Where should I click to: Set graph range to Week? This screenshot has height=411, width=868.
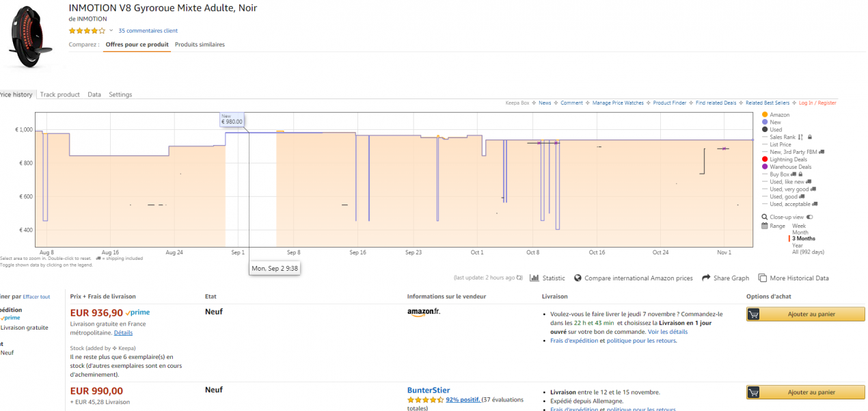pyautogui.click(x=798, y=226)
